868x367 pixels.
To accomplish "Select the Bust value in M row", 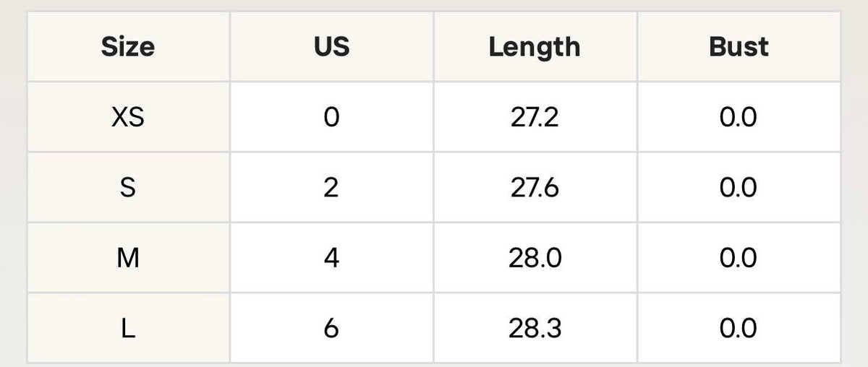I will [x=739, y=258].
